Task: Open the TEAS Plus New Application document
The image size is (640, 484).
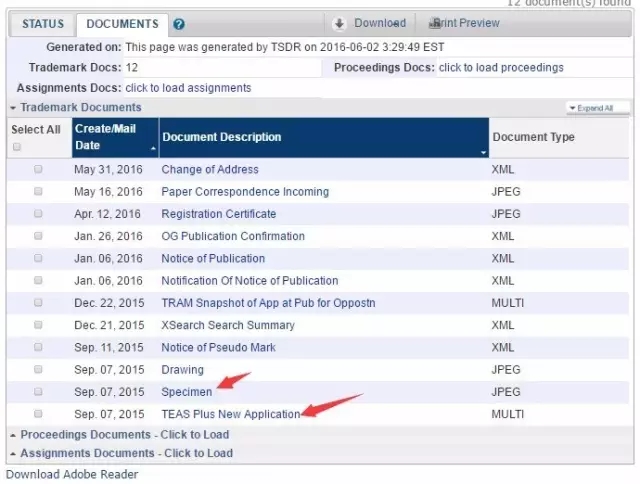Action: coord(230,414)
